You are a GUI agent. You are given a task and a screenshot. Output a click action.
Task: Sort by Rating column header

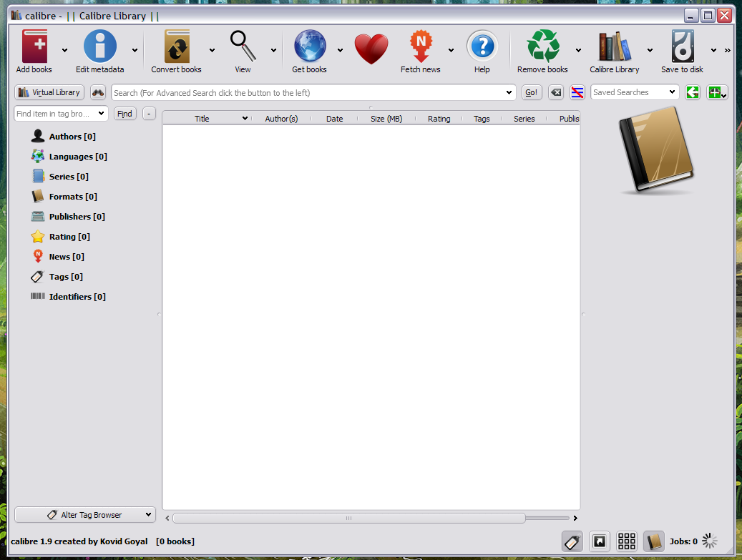click(439, 119)
